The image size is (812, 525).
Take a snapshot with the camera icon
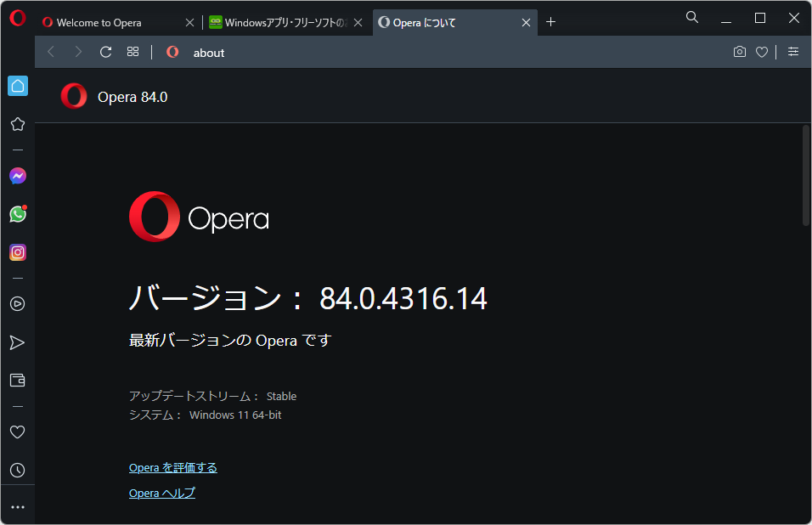coord(739,52)
